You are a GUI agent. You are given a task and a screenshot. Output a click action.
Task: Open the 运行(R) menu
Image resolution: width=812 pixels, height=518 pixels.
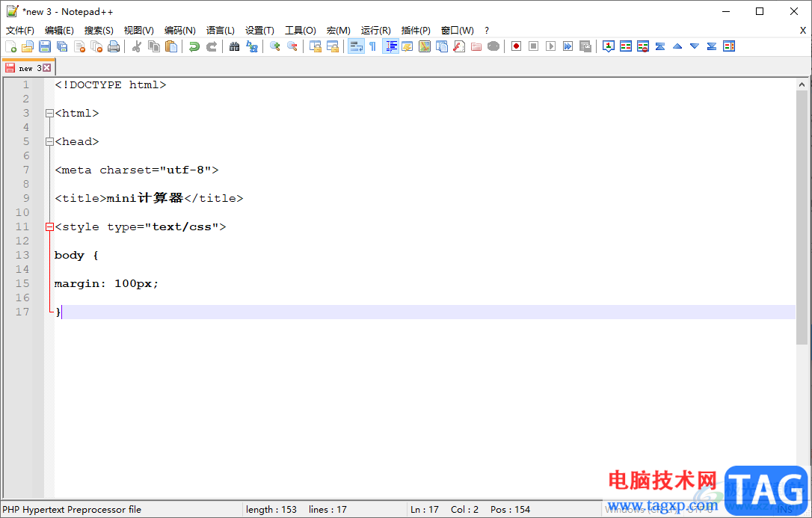pyautogui.click(x=376, y=31)
